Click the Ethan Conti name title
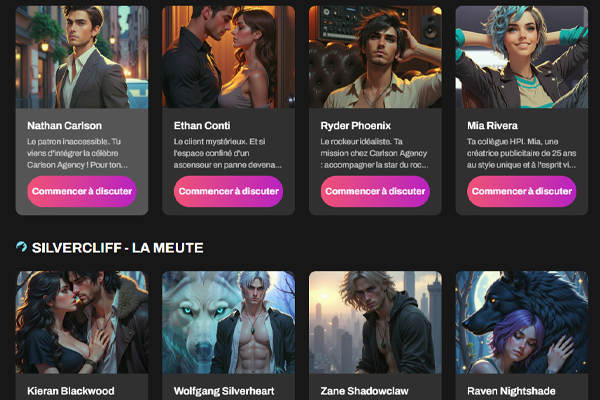This screenshot has height=400, width=600. pyautogui.click(x=202, y=126)
